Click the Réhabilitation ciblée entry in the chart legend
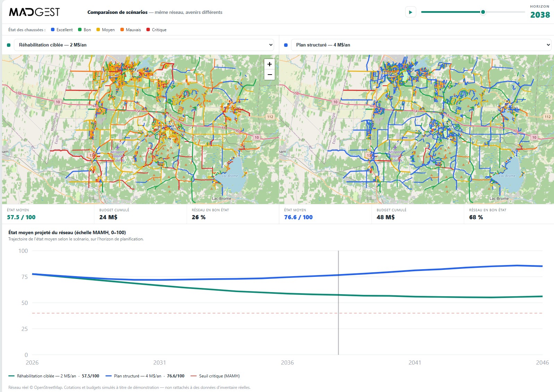 tap(54, 376)
